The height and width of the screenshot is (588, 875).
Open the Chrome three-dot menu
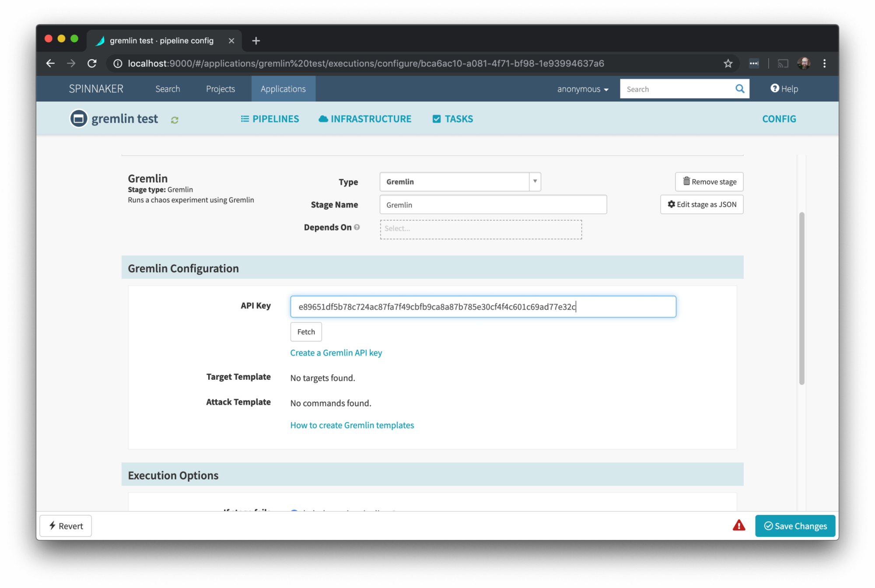click(825, 63)
